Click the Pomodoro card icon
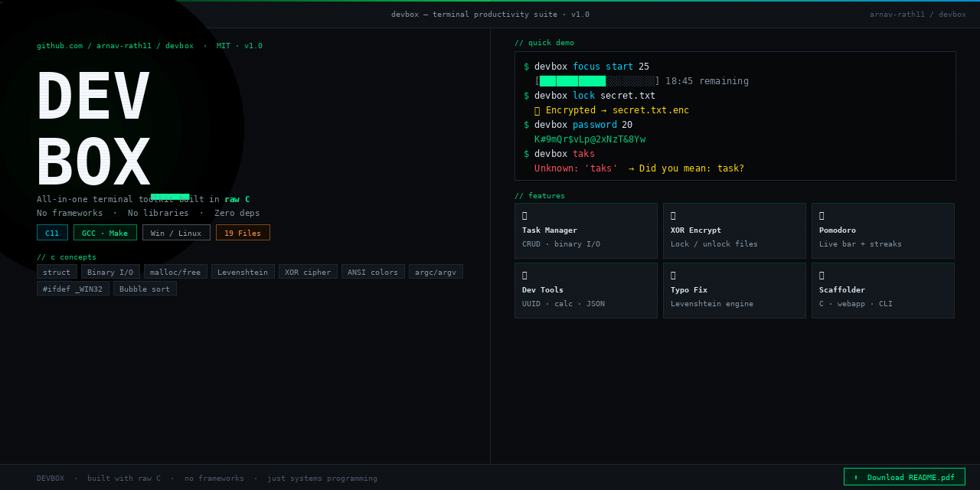This screenshot has height=490, width=980. pos(822,216)
